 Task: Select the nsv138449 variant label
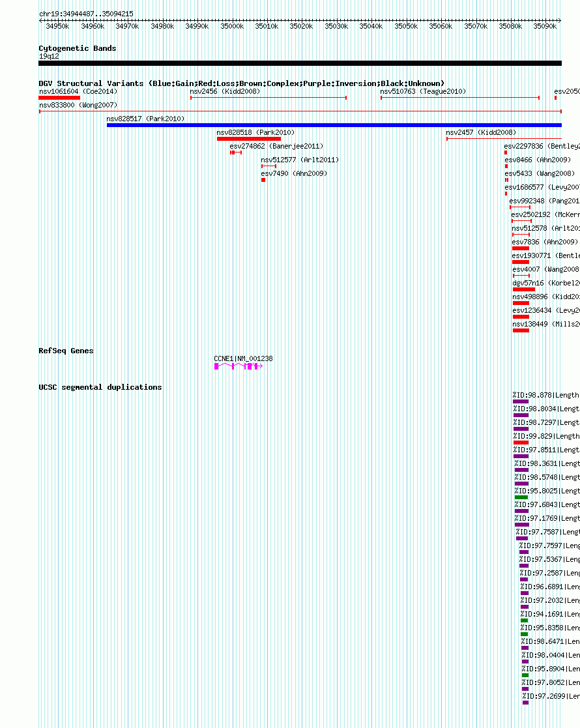(x=546, y=324)
